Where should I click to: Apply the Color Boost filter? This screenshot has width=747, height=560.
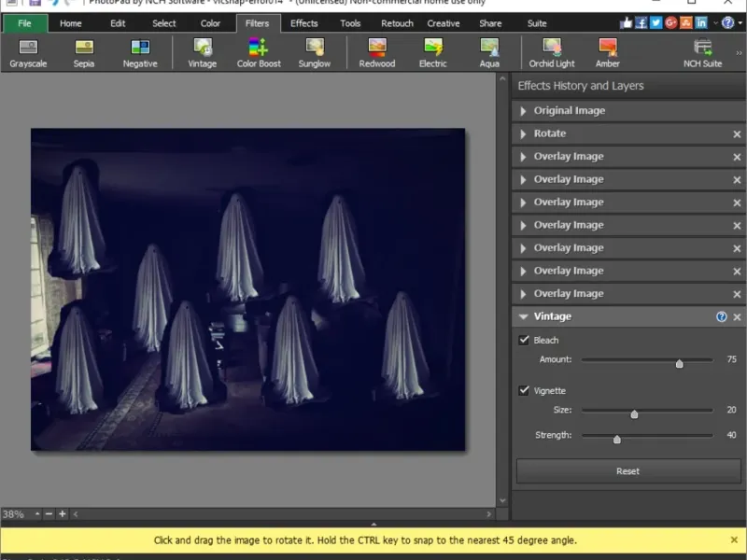pos(259,53)
